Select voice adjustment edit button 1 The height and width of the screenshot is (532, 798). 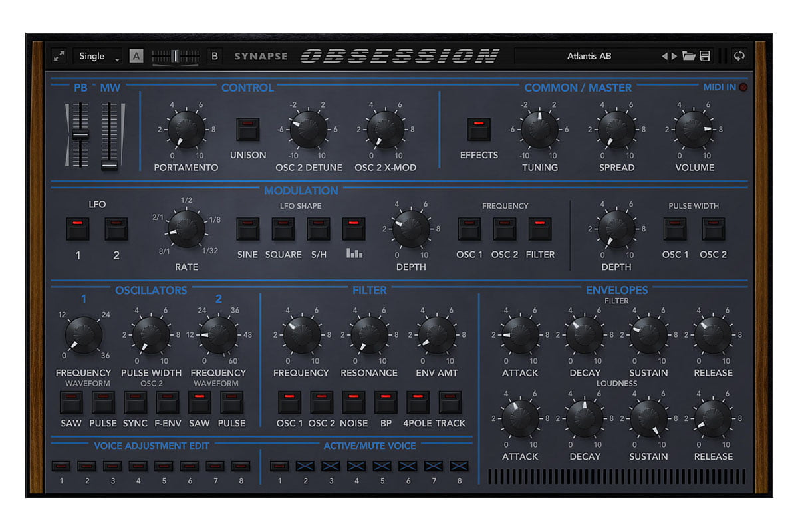pyautogui.click(x=61, y=466)
